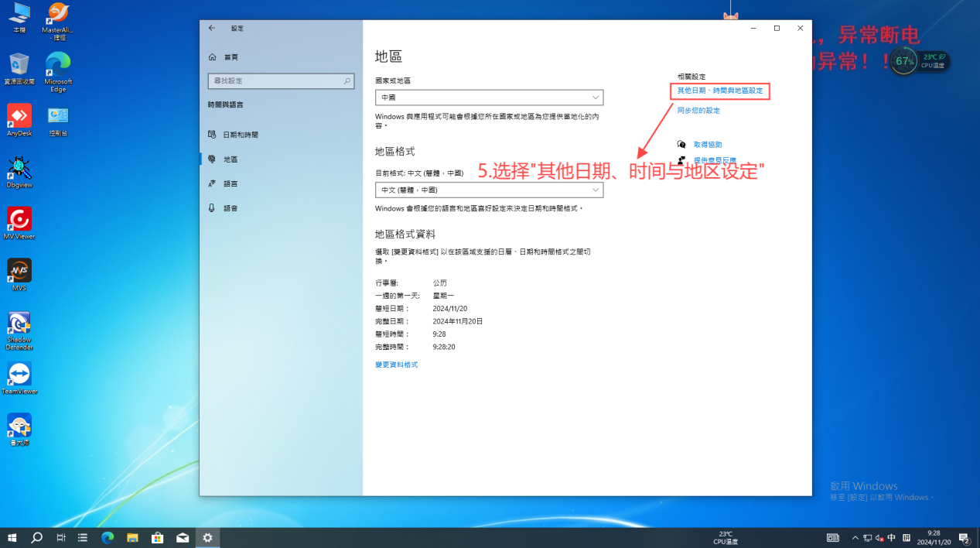Click the 變更資料格式 link
This screenshot has height=548, width=980.
tap(396, 365)
